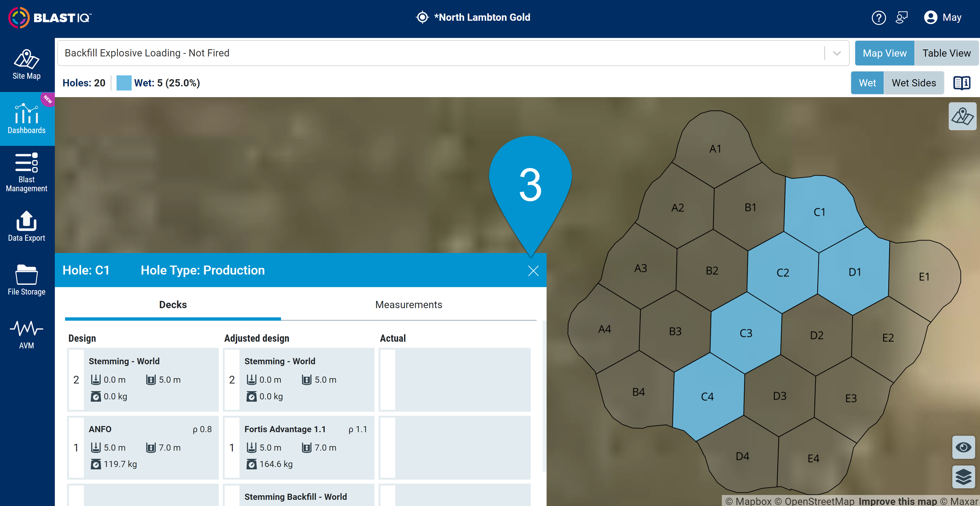Click the site map button on the map

coord(962,116)
